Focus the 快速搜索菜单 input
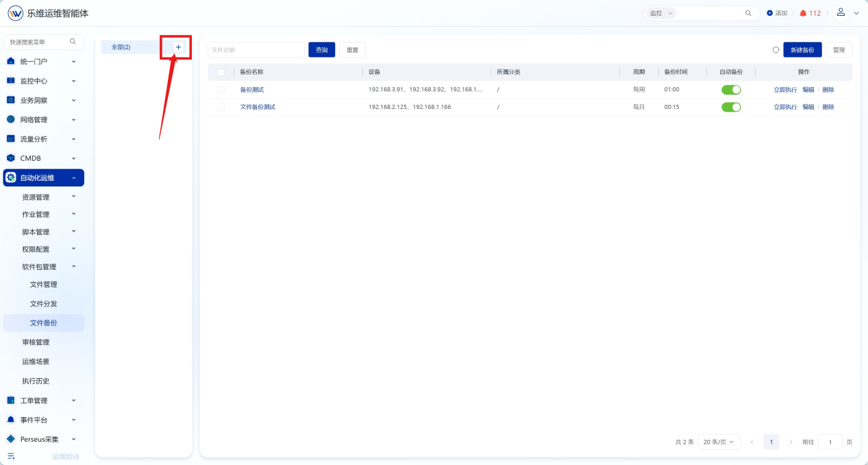The width and height of the screenshot is (868, 465). click(44, 42)
